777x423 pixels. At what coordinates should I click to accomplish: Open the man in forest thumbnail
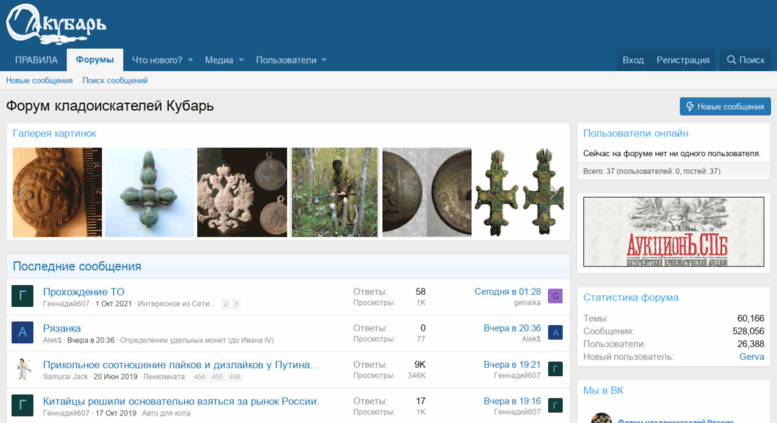click(334, 192)
